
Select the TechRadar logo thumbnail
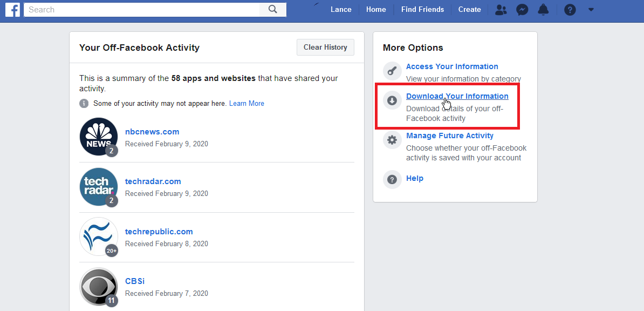tap(99, 187)
